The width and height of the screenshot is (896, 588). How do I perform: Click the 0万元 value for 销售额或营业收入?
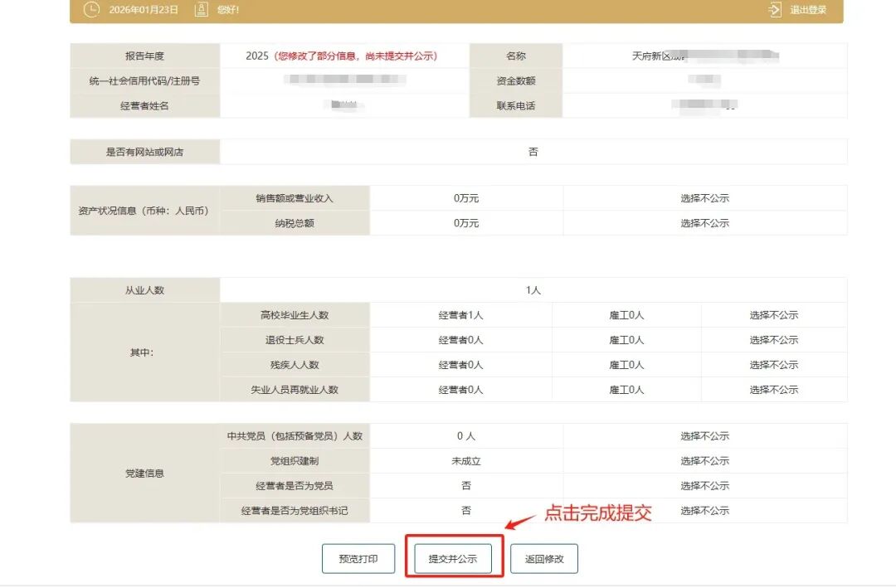point(466,198)
